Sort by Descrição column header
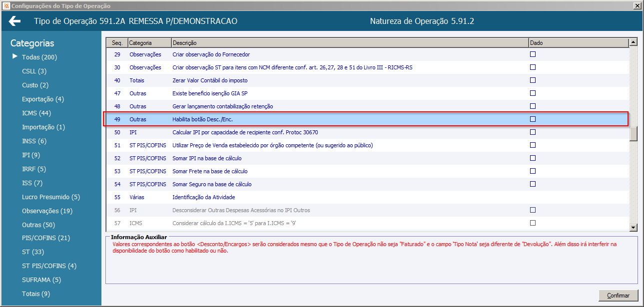The image size is (644, 307). point(350,43)
